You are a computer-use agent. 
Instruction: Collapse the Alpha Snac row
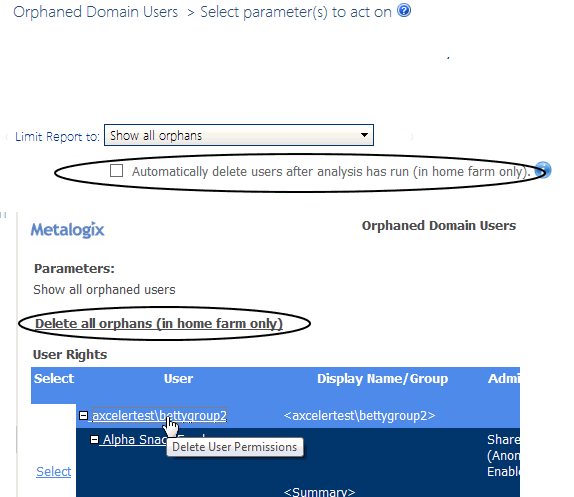pyautogui.click(x=94, y=440)
